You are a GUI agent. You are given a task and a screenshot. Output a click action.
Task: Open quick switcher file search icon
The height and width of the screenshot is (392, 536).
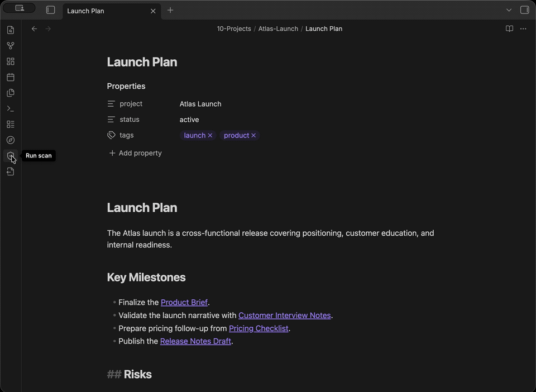point(11,30)
